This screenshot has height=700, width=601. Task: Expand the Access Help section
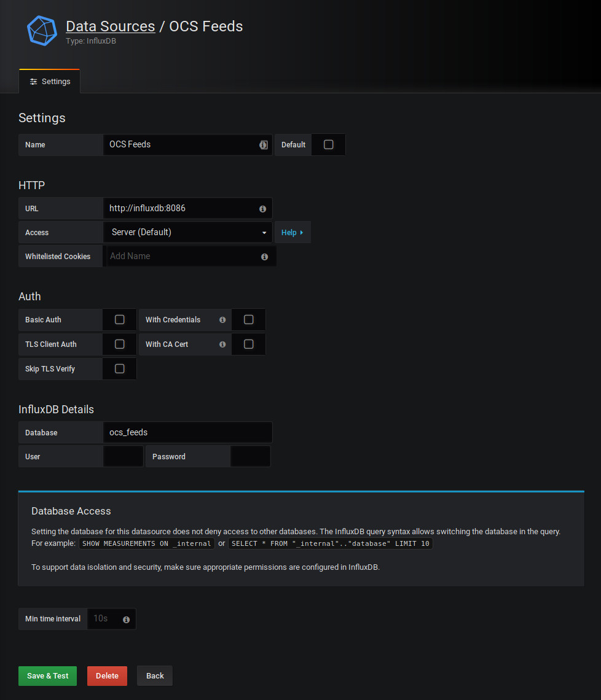[x=293, y=233]
